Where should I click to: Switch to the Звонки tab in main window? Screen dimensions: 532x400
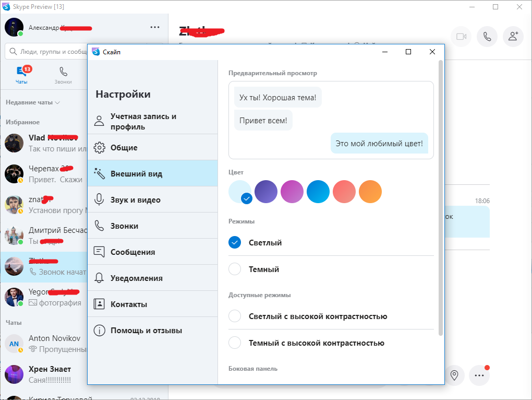pos(63,75)
